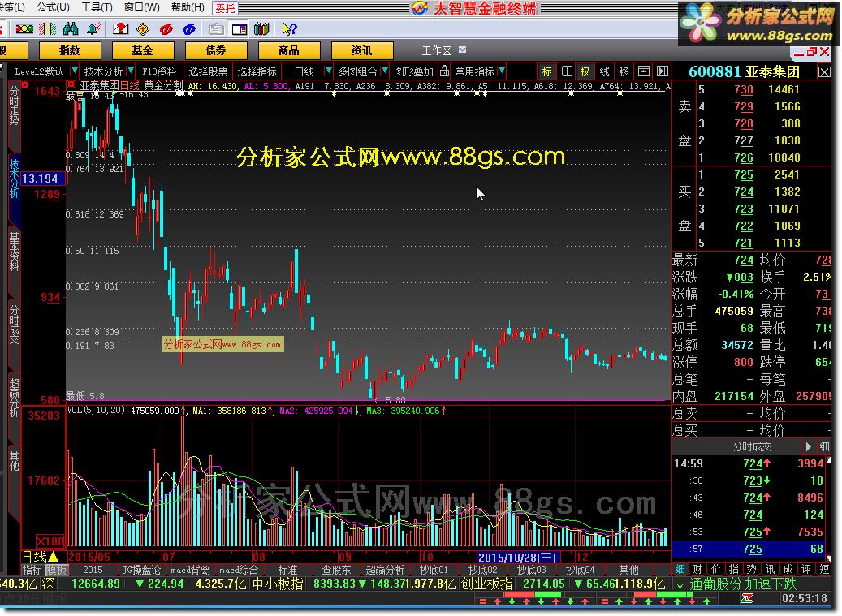This screenshot has width=842, height=616.
Task: Open the 工作区 workspace dropdown
Action: (462, 50)
